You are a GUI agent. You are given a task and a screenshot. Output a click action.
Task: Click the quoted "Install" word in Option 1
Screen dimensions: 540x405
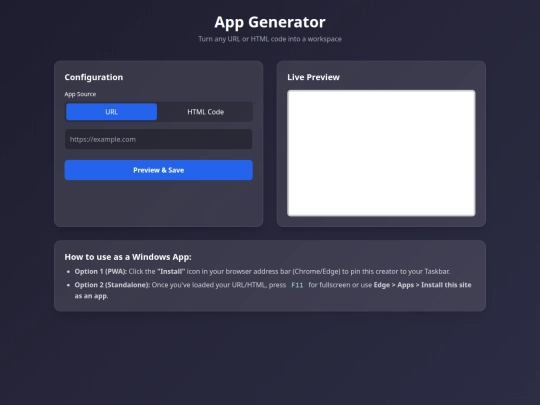(x=171, y=271)
